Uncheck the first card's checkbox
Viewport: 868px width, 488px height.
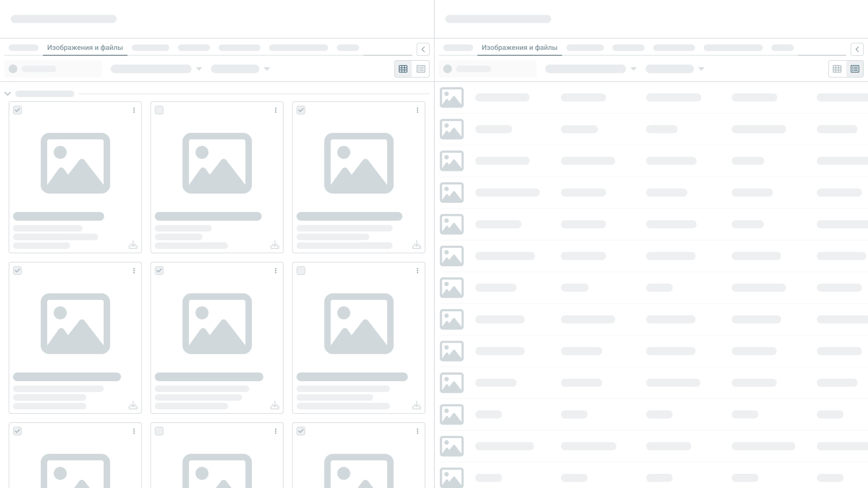(x=17, y=110)
